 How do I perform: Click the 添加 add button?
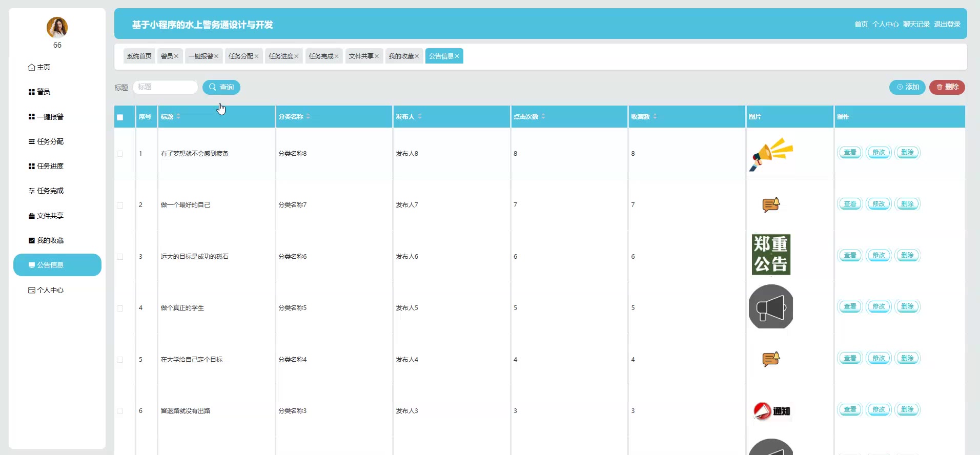click(907, 87)
